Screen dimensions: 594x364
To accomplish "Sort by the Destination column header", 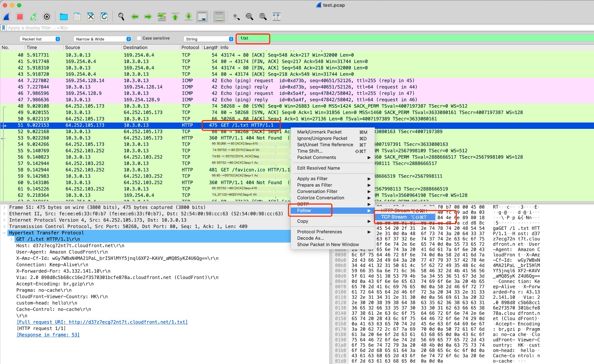I will click(151, 48).
